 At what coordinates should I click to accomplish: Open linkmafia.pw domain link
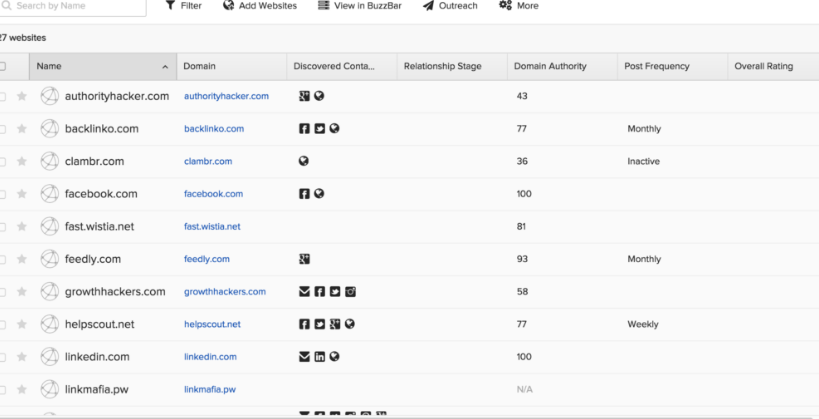point(209,389)
